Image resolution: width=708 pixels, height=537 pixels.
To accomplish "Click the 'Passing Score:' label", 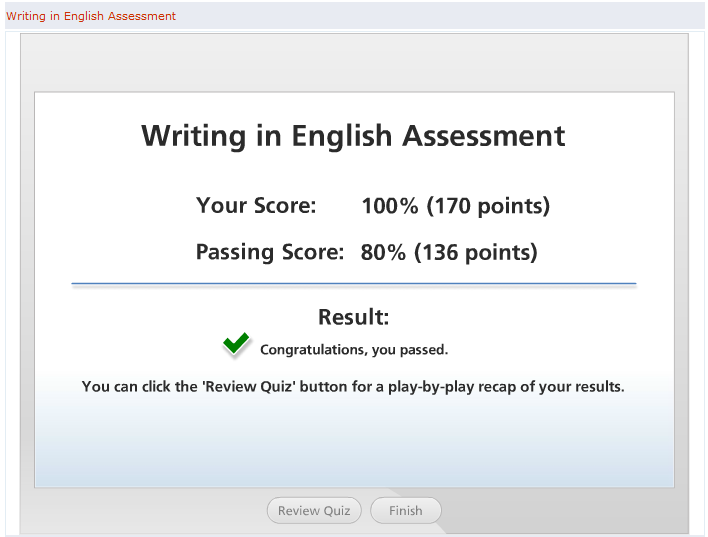I will tap(270, 252).
